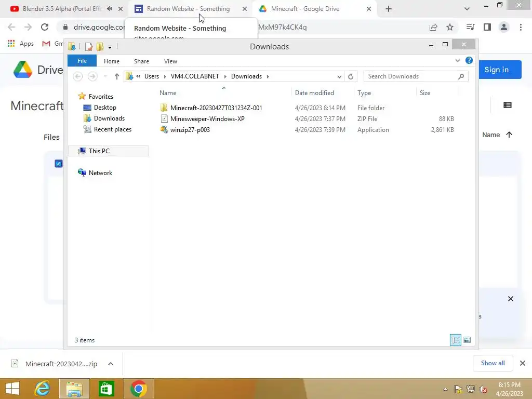Switch Drive to list layout icon
This screenshot has width=532, height=399.
pyautogui.click(x=508, y=105)
